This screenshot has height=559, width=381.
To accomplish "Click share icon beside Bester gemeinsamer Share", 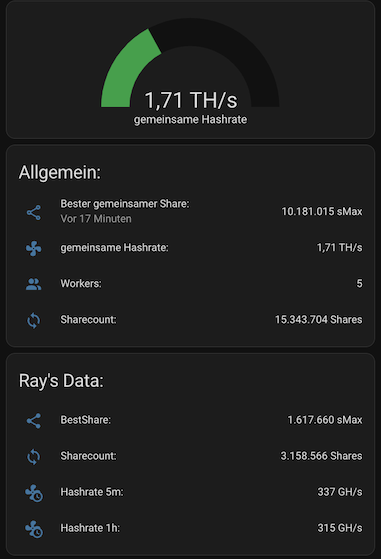I will 34,212.
